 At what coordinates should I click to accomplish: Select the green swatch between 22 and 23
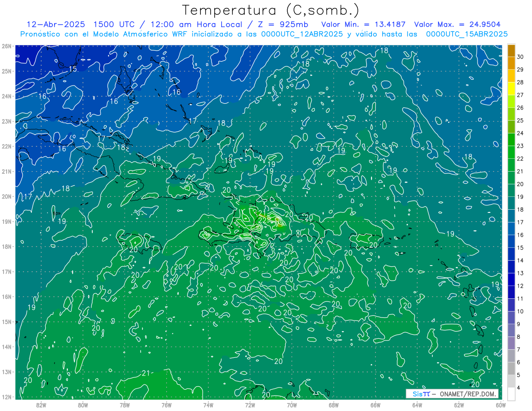click(511, 152)
